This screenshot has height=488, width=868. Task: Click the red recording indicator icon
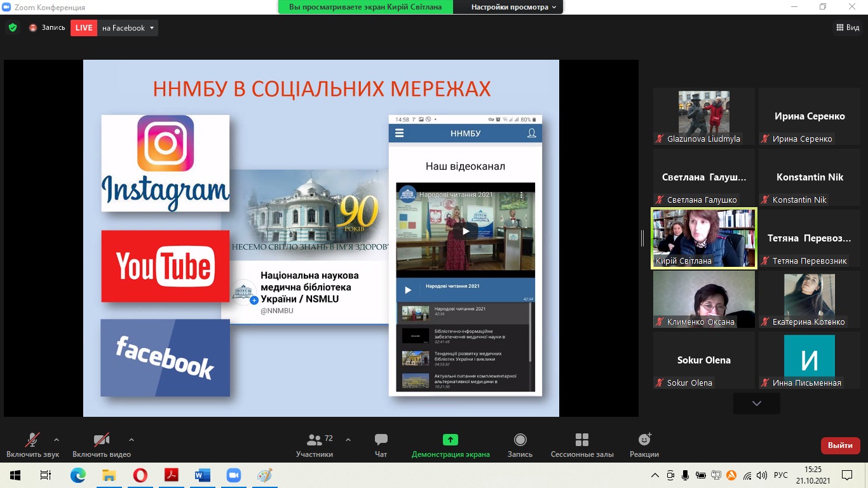(33, 28)
